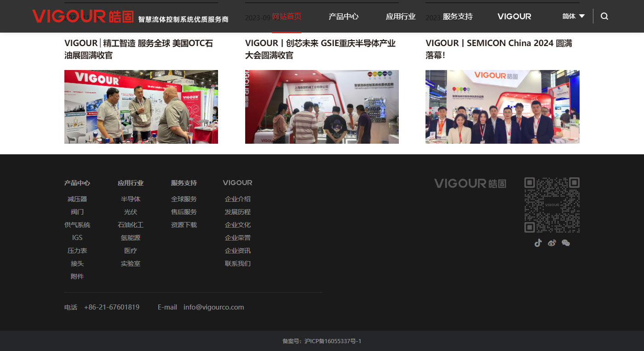Open the WeChat social icon
Image resolution: width=644 pixels, height=351 pixels.
[566, 243]
